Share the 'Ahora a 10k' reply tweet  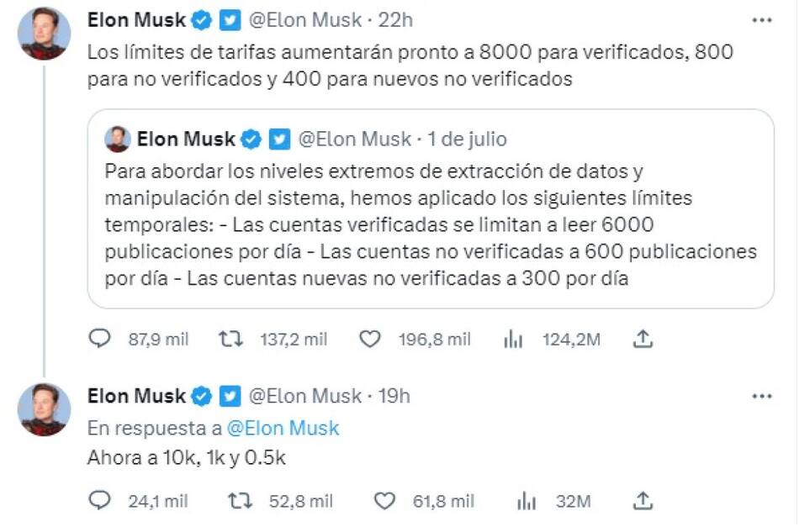click(643, 501)
